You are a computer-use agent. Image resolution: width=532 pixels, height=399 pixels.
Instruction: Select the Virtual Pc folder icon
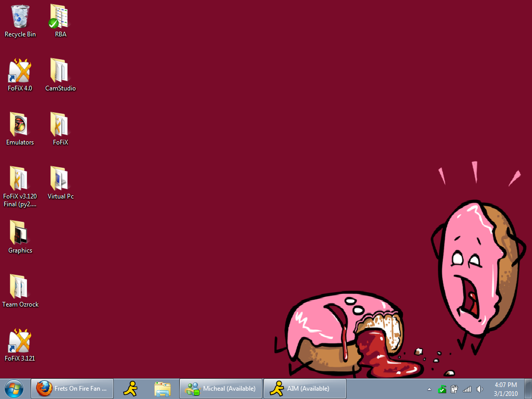point(59,179)
